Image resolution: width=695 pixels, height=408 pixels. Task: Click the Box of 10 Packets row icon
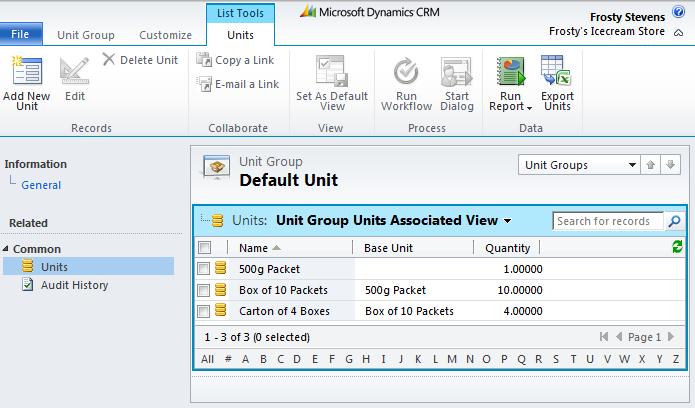coord(220,290)
